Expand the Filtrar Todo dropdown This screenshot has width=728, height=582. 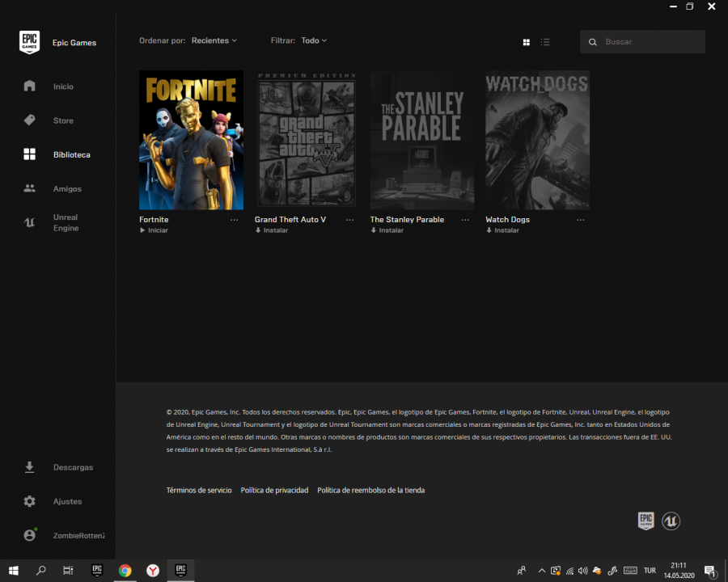tap(313, 40)
